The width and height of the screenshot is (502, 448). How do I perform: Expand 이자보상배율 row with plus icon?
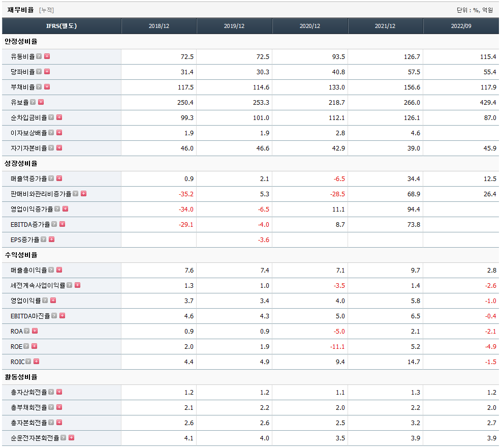(x=59, y=133)
